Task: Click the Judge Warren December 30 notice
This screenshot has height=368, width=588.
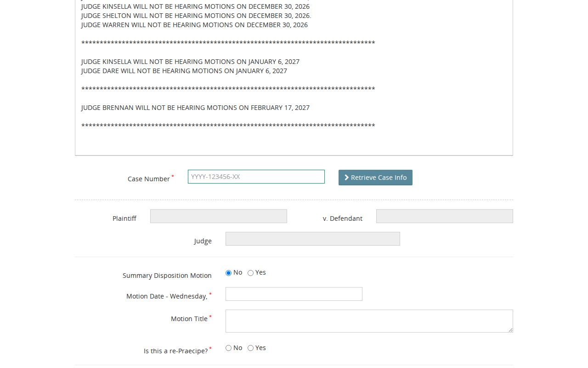Action: 194,25
